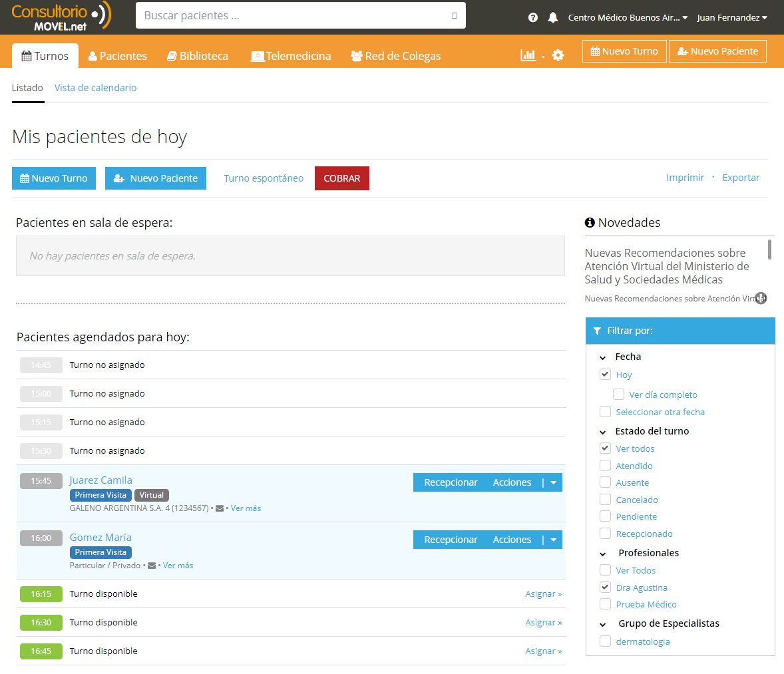Collapse the Estado del turno section
The width and height of the screenshot is (784, 674).
603,432
